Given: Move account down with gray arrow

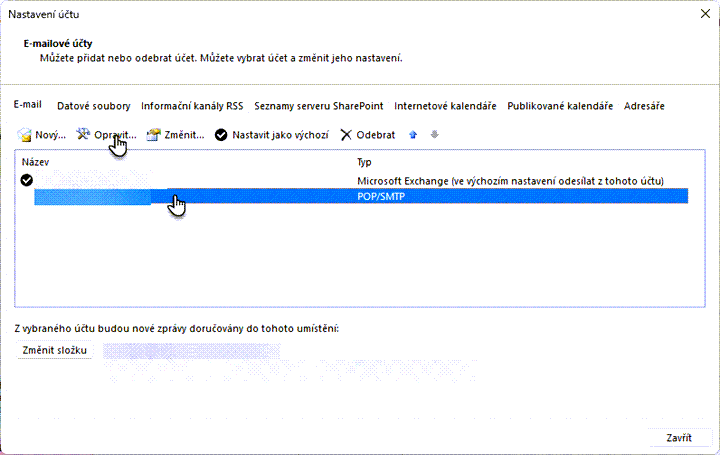Looking at the screenshot, I should pos(433,134).
